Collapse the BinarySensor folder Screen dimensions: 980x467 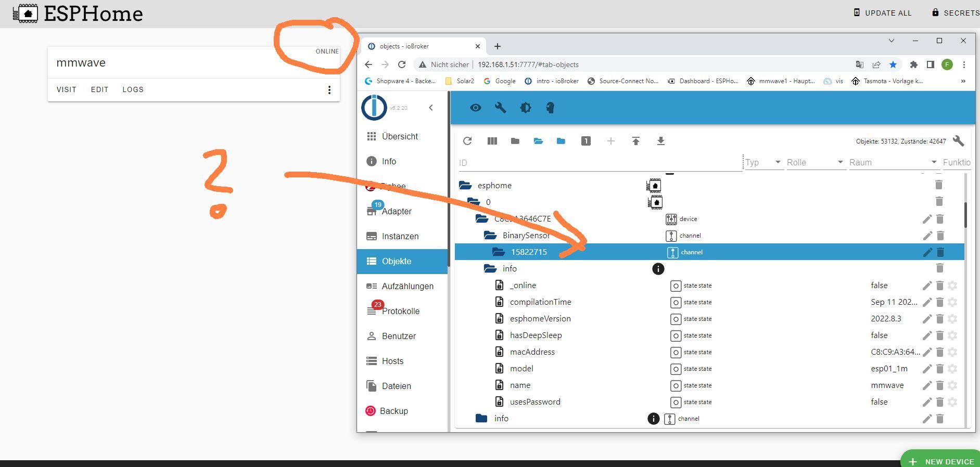[490, 236]
